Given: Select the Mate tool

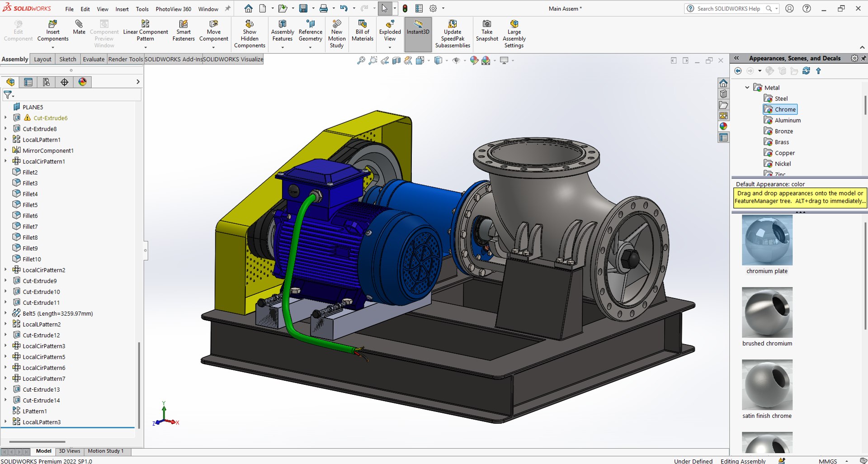Looking at the screenshot, I should click(x=79, y=28).
